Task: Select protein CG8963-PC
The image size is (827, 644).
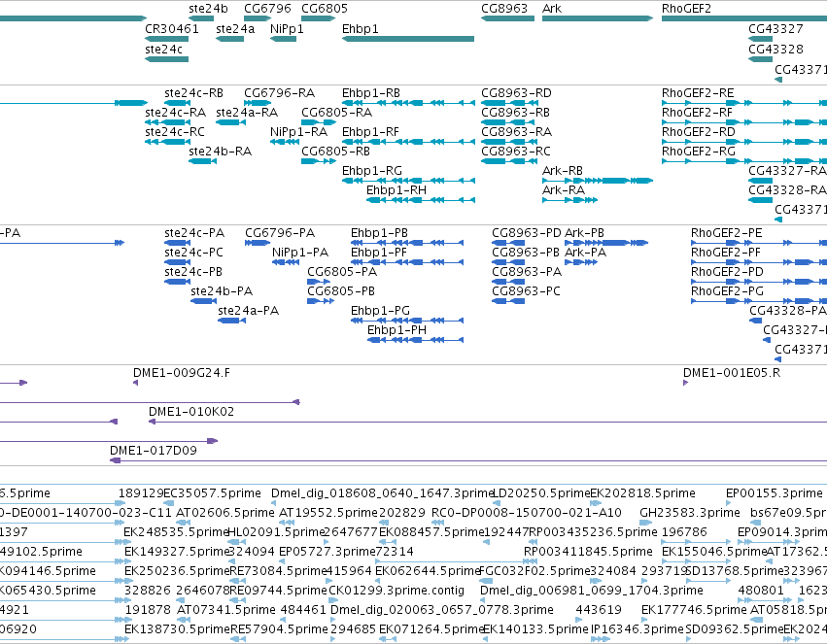Action: point(526,291)
